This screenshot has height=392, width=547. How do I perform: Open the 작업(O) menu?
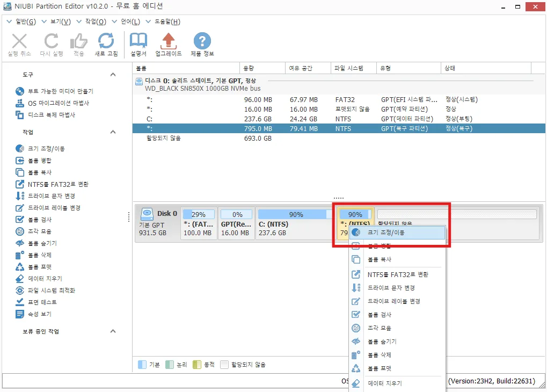pos(91,21)
